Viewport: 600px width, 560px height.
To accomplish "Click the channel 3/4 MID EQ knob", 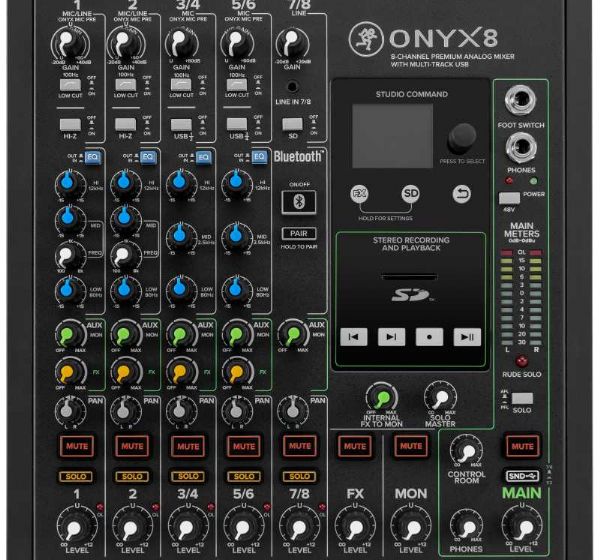I will point(181,237).
